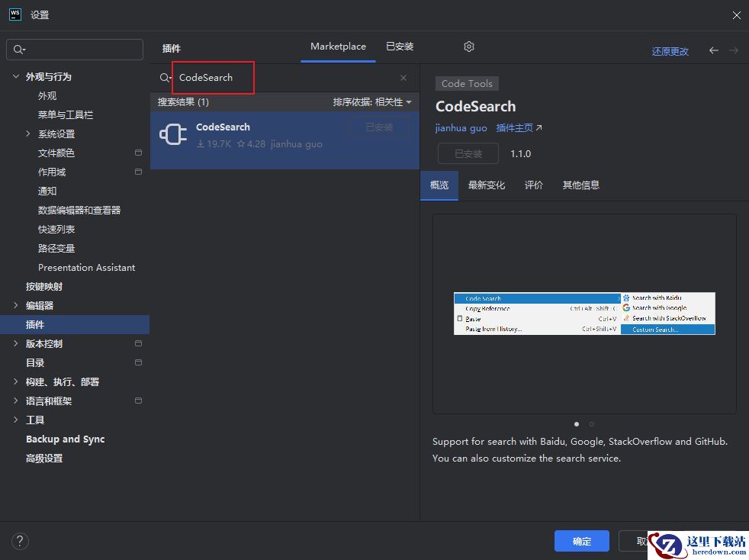Select 外观 in the settings tree

pyautogui.click(x=47, y=95)
